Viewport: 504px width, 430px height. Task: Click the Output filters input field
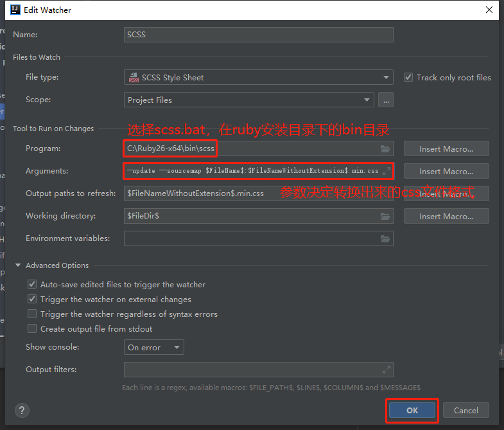coord(259,370)
